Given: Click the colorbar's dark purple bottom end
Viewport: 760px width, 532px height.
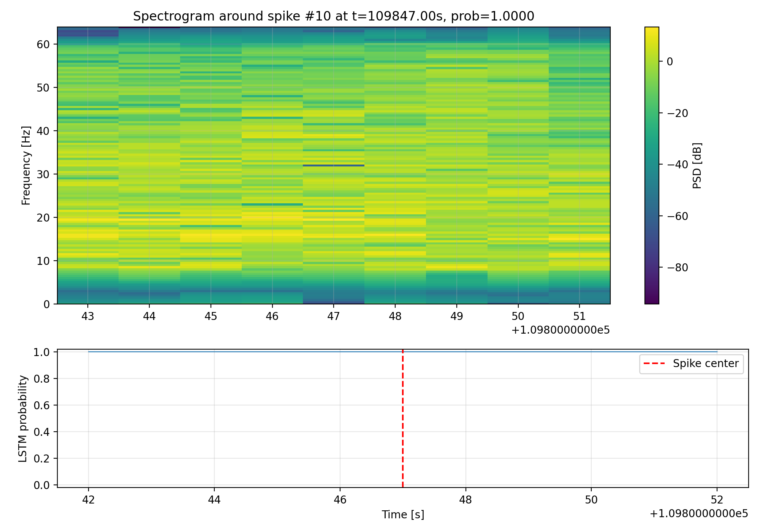Looking at the screenshot, I should pos(652,301).
